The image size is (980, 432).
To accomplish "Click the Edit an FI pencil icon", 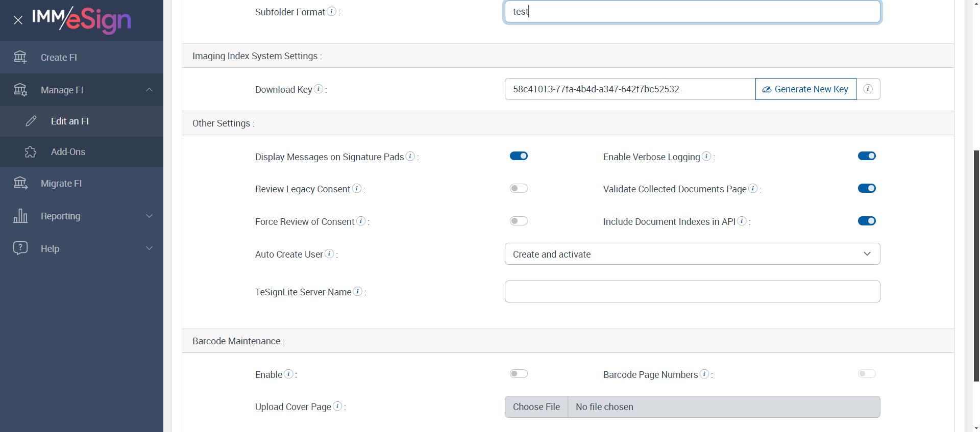I will click(31, 121).
